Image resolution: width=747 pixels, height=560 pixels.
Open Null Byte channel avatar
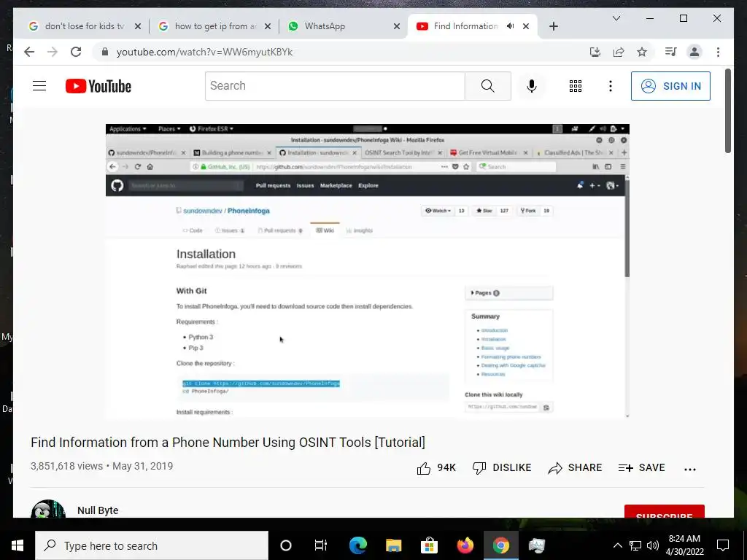pyautogui.click(x=47, y=509)
